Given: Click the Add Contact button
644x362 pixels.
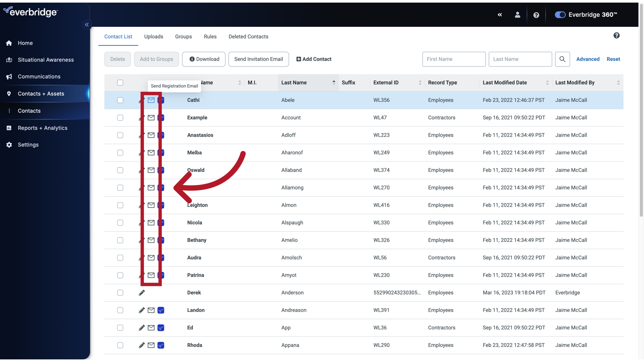Looking at the screenshot, I should 314,59.
